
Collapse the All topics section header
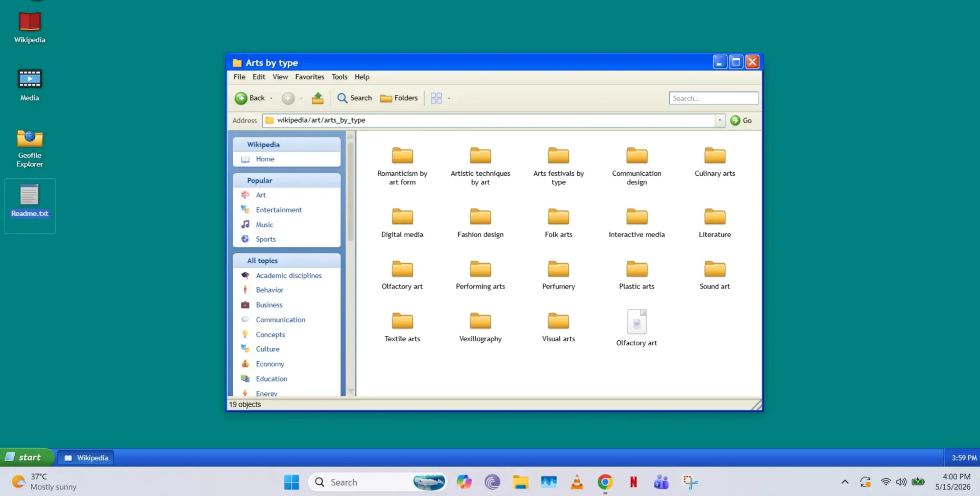point(286,261)
